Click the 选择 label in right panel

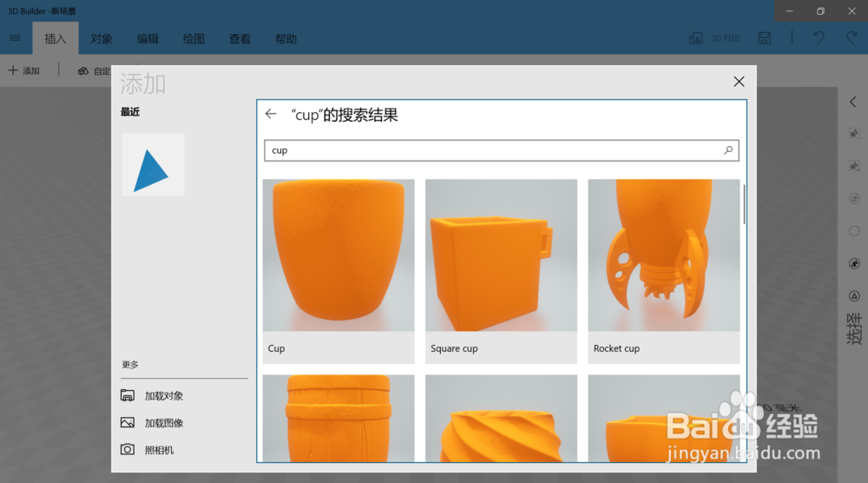[853, 328]
